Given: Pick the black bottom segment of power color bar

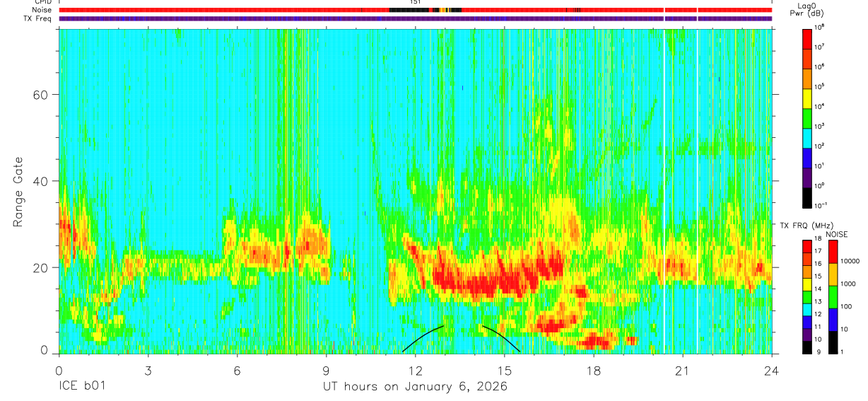Looking at the screenshot, I should [x=807, y=197].
